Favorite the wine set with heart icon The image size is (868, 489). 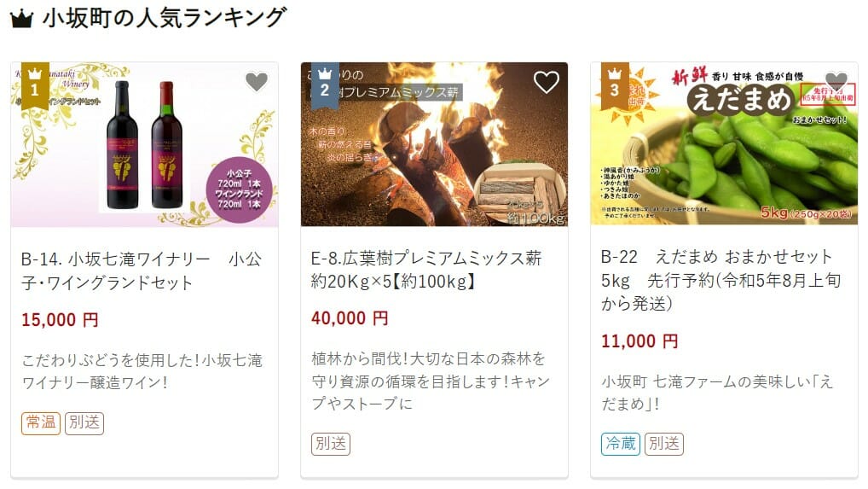[257, 82]
